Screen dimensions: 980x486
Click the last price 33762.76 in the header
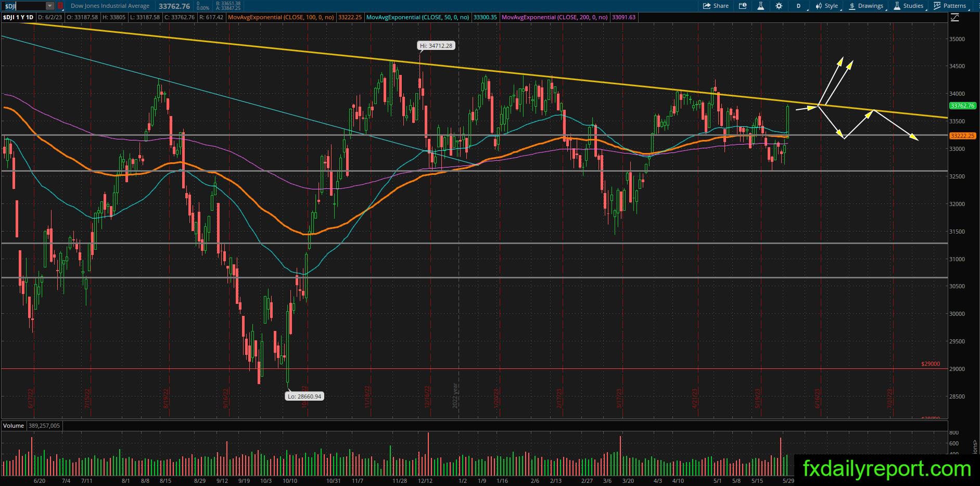point(174,6)
